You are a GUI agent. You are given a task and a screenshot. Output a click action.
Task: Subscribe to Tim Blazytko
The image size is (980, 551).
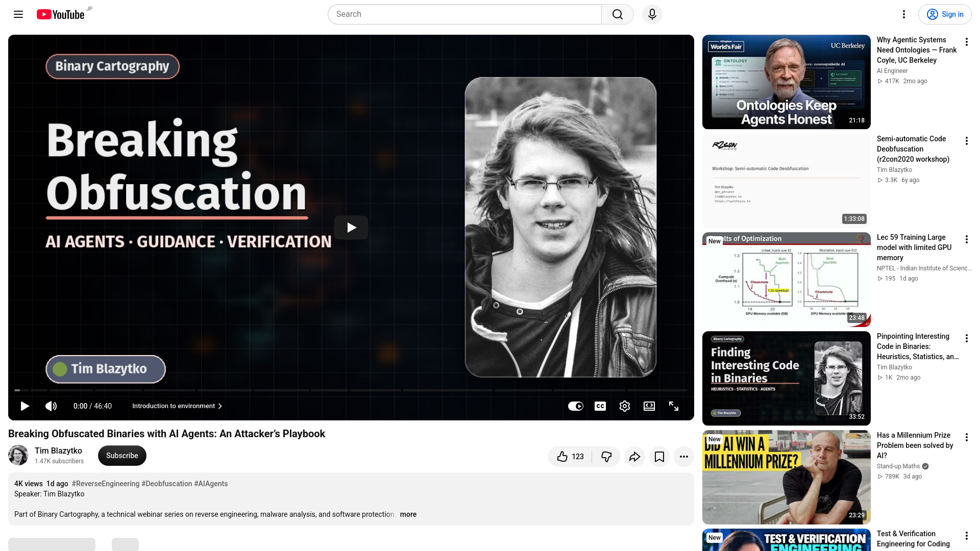pyautogui.click(x=122, y=456)
